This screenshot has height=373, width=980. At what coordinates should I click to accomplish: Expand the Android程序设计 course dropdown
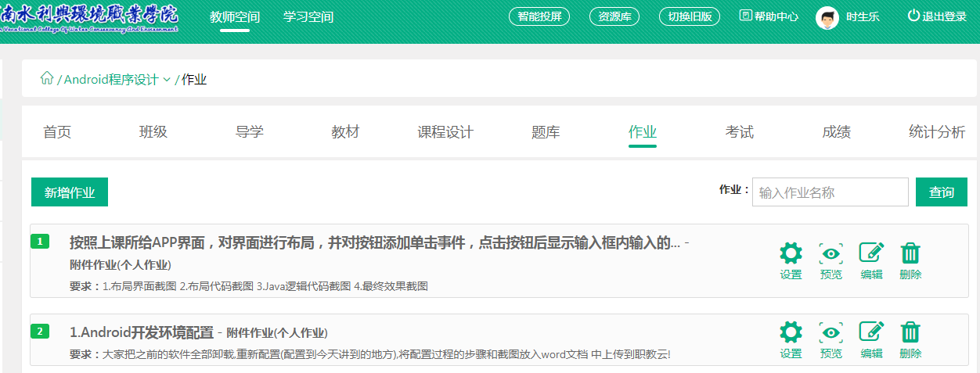pyautogui.click(x=167, y=80)
